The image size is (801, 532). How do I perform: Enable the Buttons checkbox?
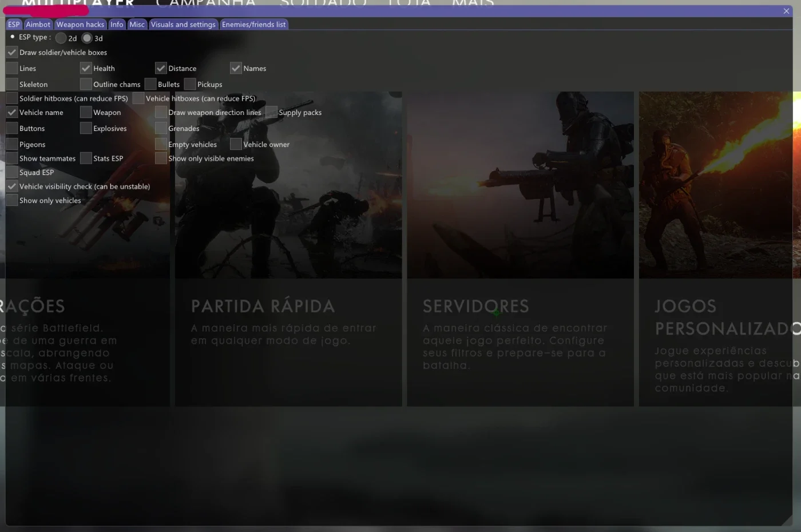pos(12,128)
